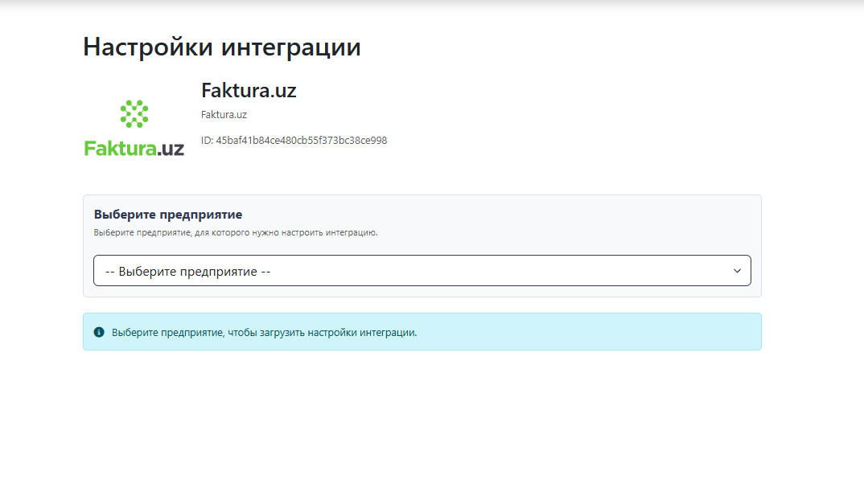Open the "-- Выберите предприятие --" select box
864x504 pixels.
tap(422, 271)
